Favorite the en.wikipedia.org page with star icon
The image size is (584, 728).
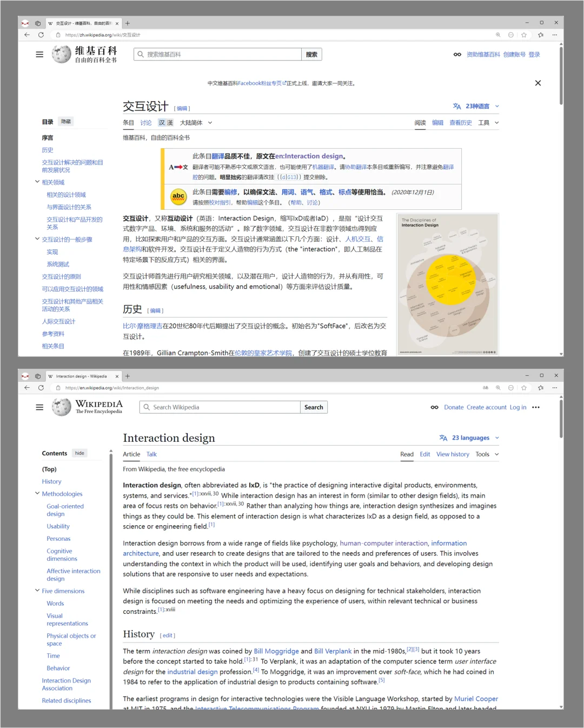coord(524,388)
